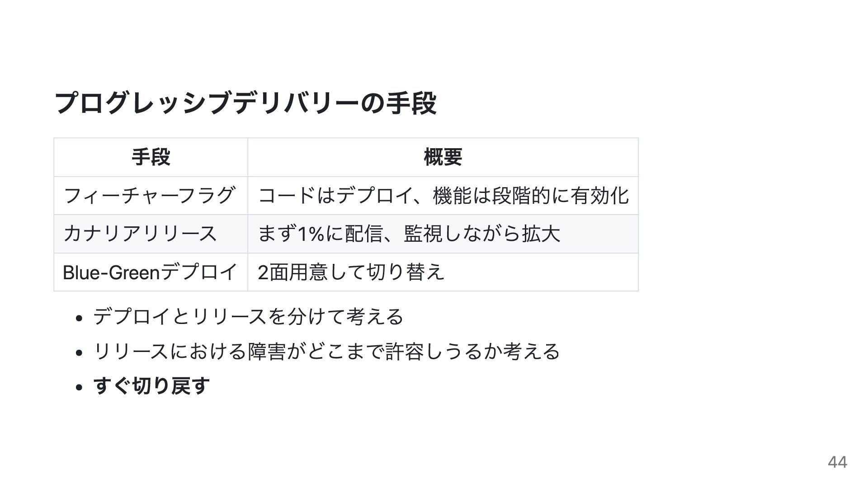Viewport: 868px width, 488px height.
Task: Click the コードはデプロイ description cell
Action: pos(443,196)
